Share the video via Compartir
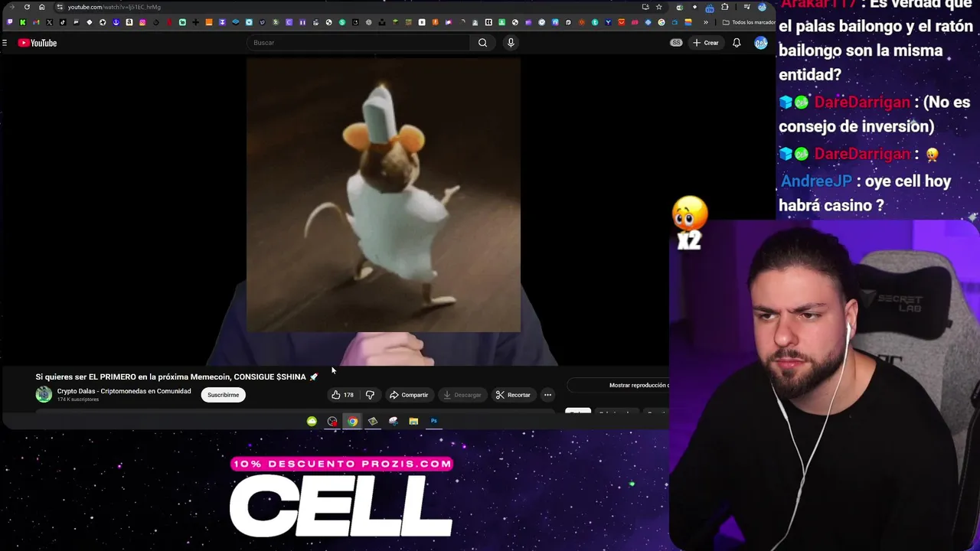 409,395
